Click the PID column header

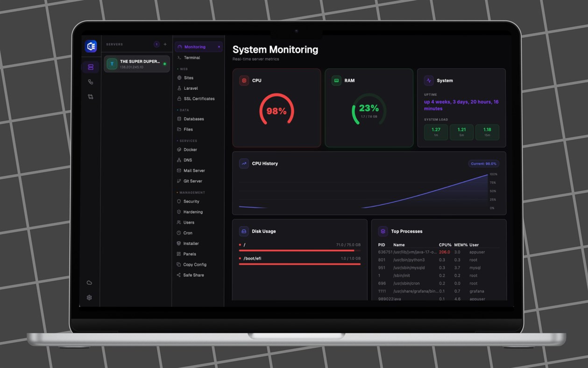tap(382, 245)
